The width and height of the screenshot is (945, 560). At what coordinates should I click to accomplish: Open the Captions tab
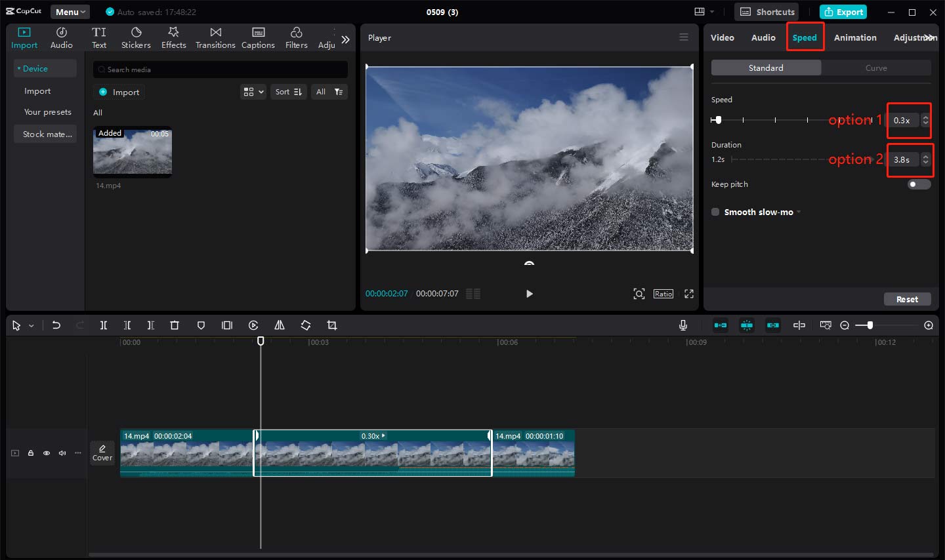coord(258,38)
